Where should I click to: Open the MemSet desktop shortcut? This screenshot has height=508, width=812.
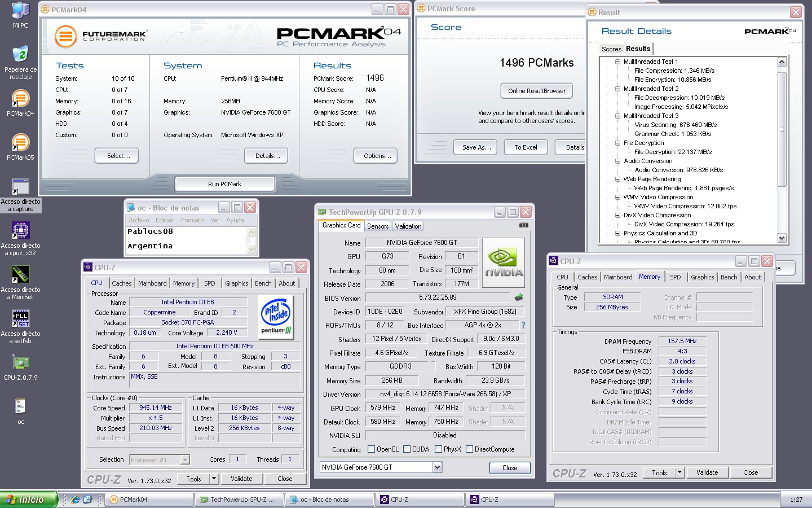coord(20,283)
